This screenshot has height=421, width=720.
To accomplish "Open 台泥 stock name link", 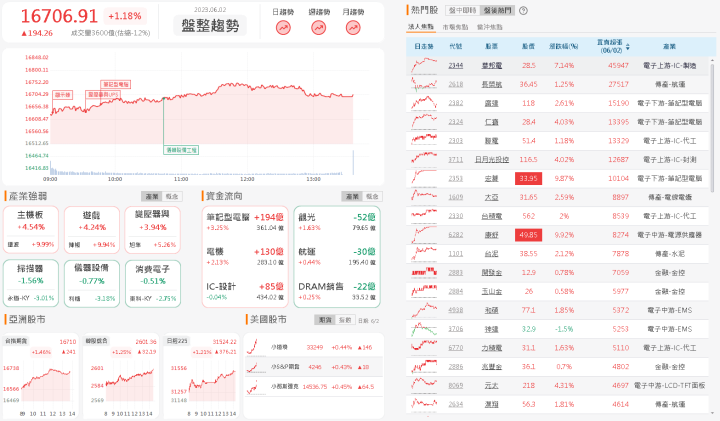I will coord(492,254).
